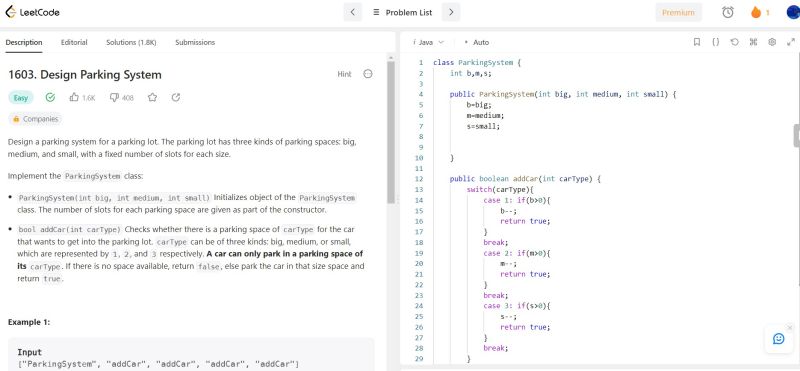Reset code with the revert arrow icon
The width and height of the screenshot is (800, 371).
pyautogui.click(x=734, y=42)
